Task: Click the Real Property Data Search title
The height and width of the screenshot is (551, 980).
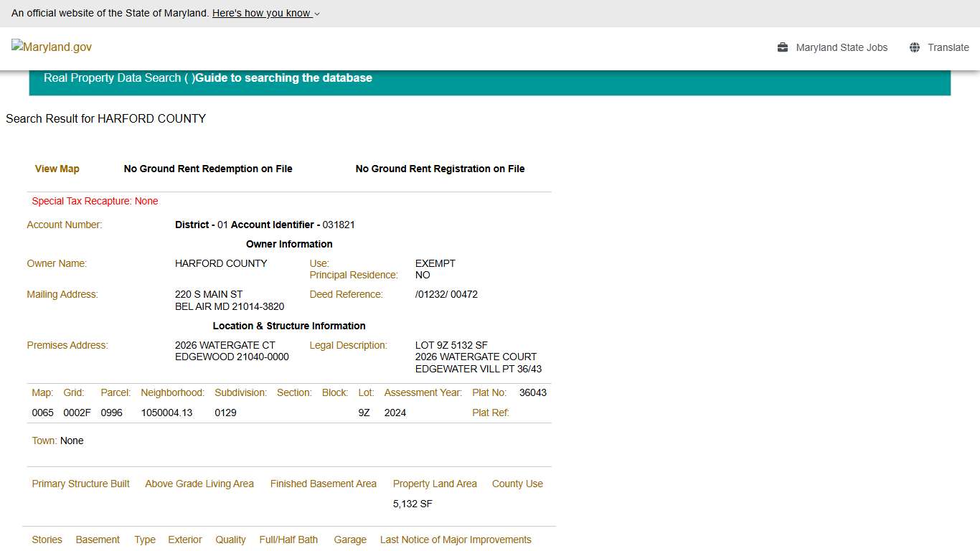Action: tap(112, 77)
